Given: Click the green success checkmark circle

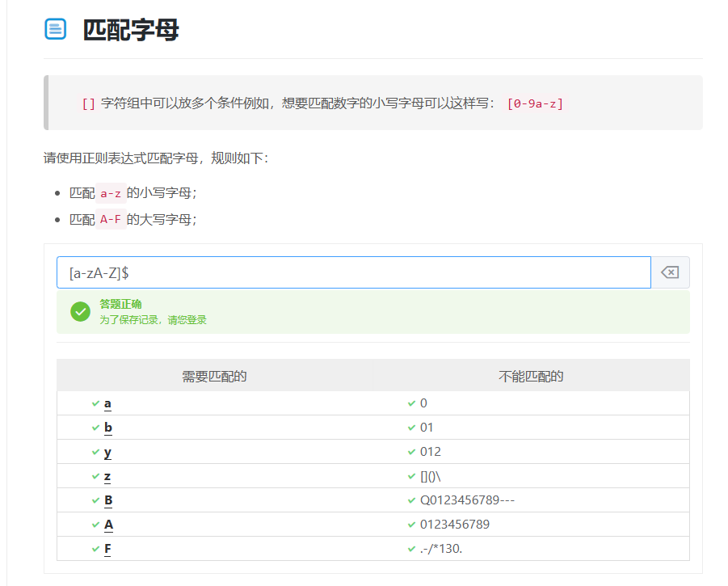Looking at the screenshot, I should (80, 311).
